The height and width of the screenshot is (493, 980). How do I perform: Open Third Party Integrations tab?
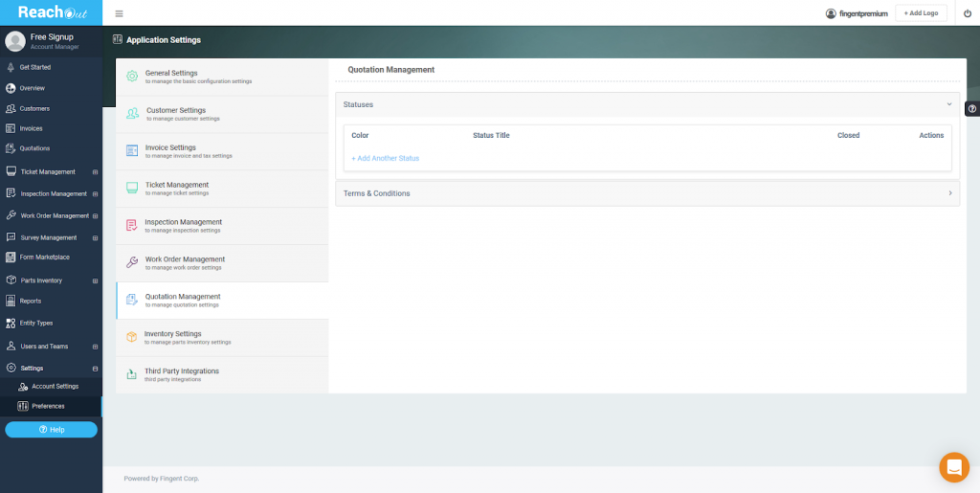[222, 375]
